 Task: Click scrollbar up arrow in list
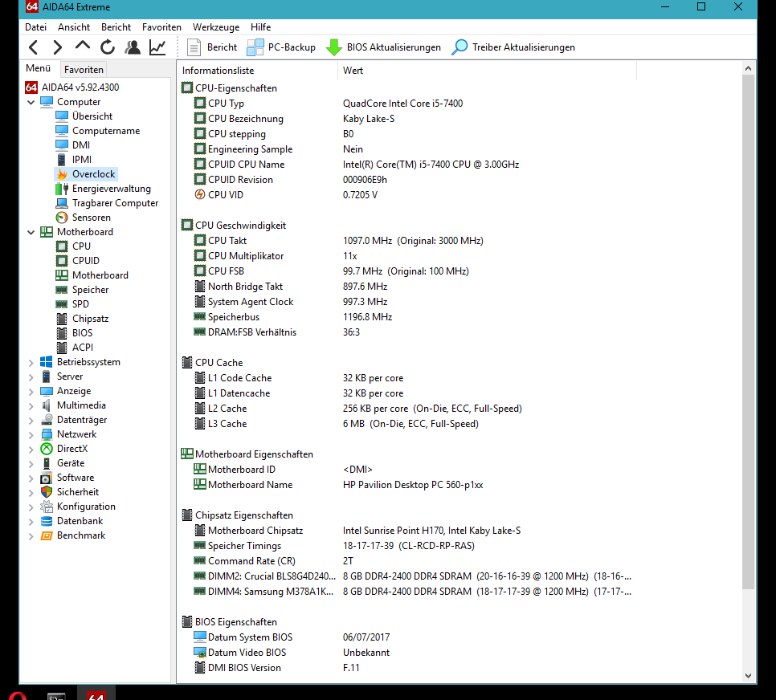pyautogui.click(x=748, y=69)
